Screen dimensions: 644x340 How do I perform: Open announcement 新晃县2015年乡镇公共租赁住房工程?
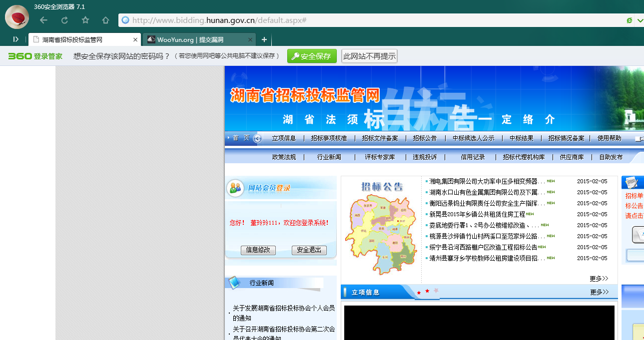(x=477, y=214)
